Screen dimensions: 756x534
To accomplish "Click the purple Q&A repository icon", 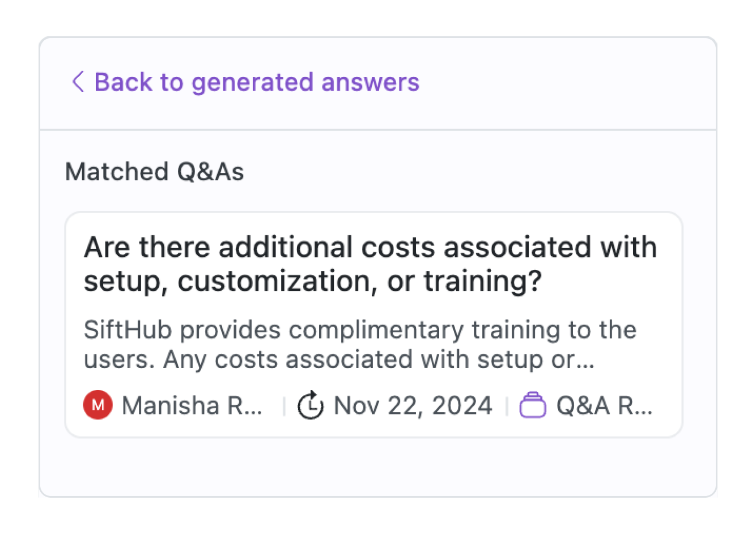I will (533, 405).
